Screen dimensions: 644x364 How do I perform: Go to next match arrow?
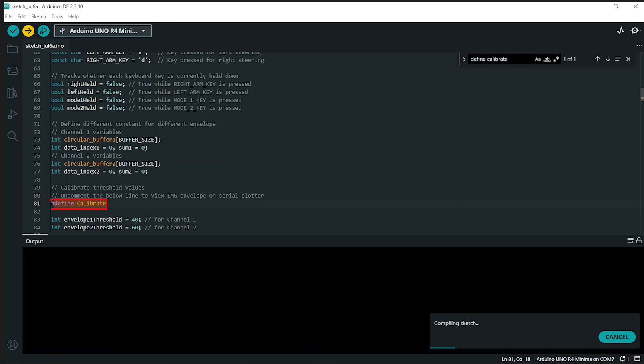(608, 59)
